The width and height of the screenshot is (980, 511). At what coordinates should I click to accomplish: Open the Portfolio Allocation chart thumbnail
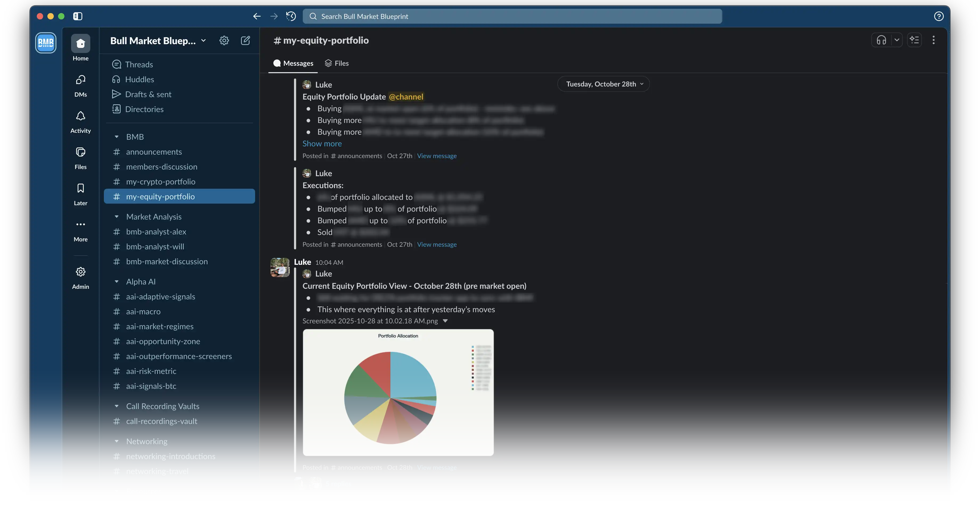[398, 392]
